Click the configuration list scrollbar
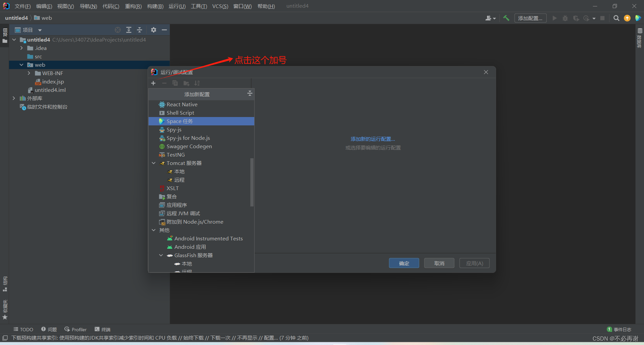This screenshot has height=345, width=644. click(252, 182)
